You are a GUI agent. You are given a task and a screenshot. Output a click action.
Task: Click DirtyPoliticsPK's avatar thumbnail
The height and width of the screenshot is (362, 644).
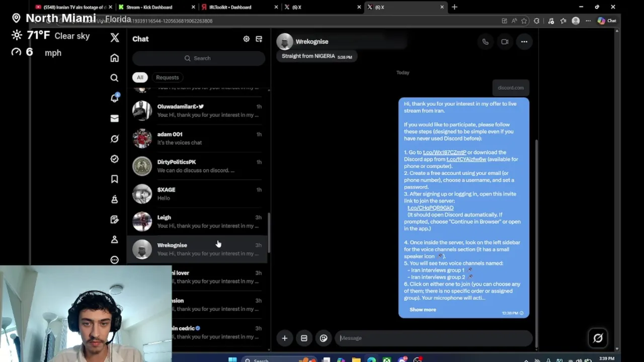(x=142, y=166)
